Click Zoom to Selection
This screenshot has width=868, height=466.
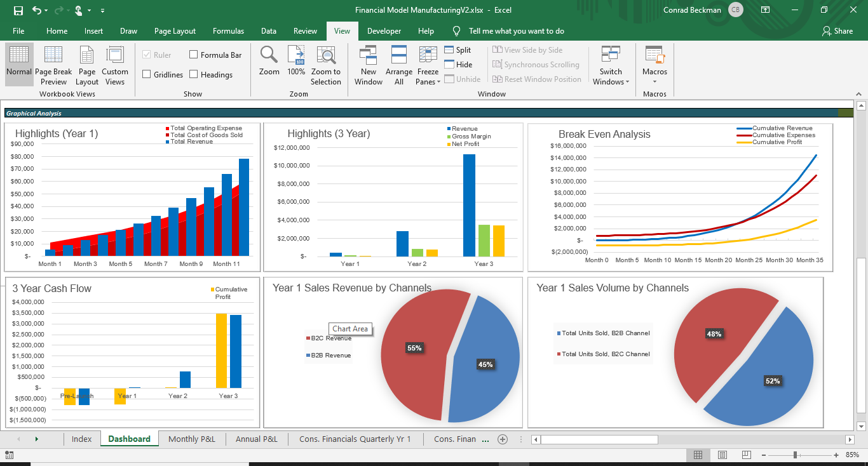pyautogui.click(x=326, y=65)
